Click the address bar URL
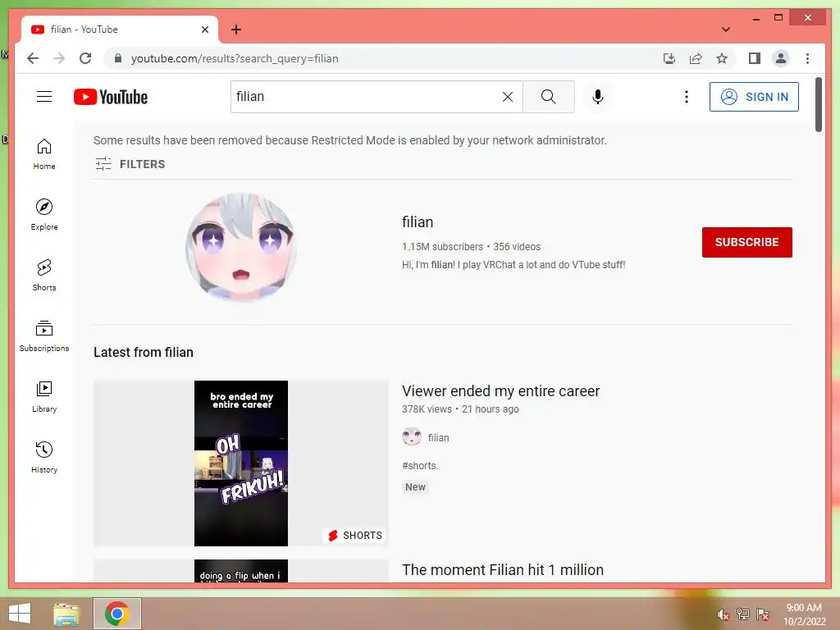Screen dimensions: 840x630 click(x=235, y=58)
